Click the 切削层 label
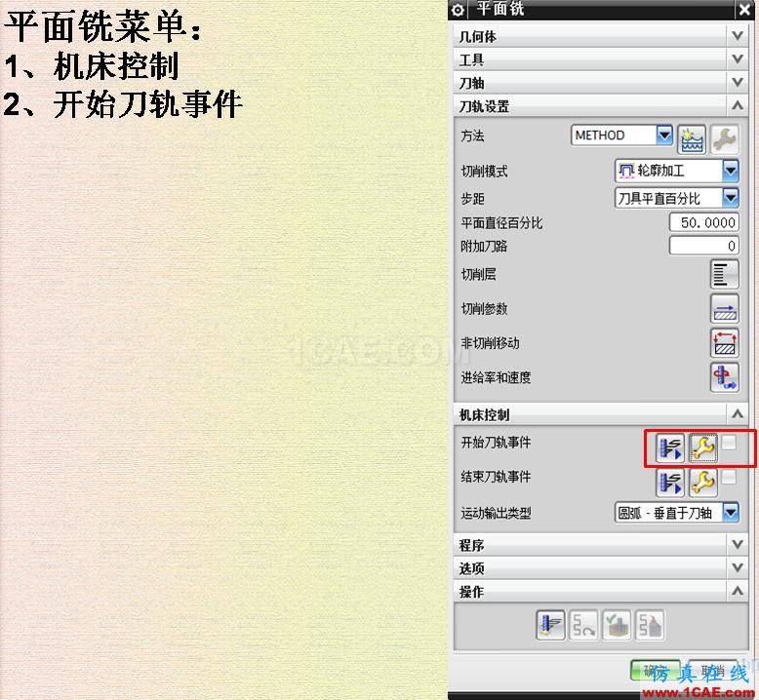 tap(478, 274)
